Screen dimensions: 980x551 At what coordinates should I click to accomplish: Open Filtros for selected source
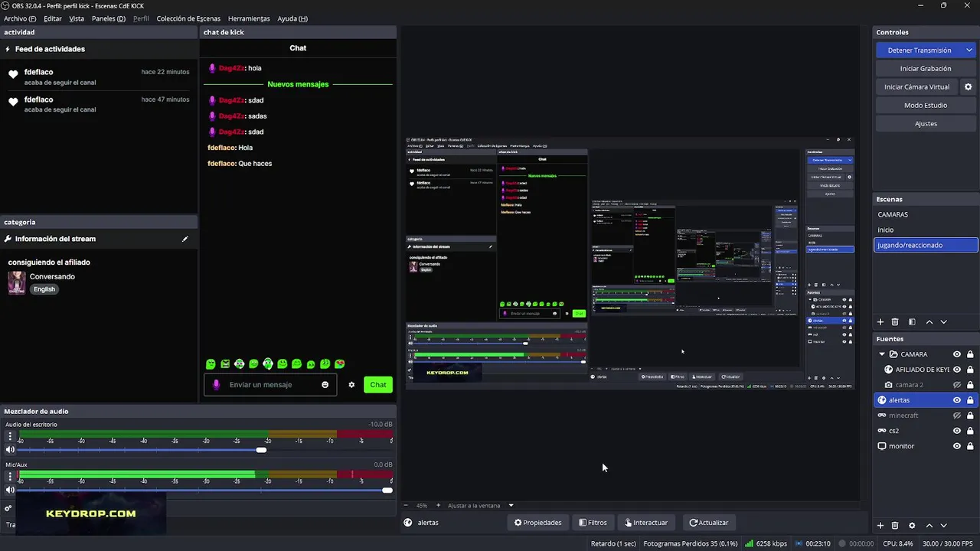click(593, 523)
